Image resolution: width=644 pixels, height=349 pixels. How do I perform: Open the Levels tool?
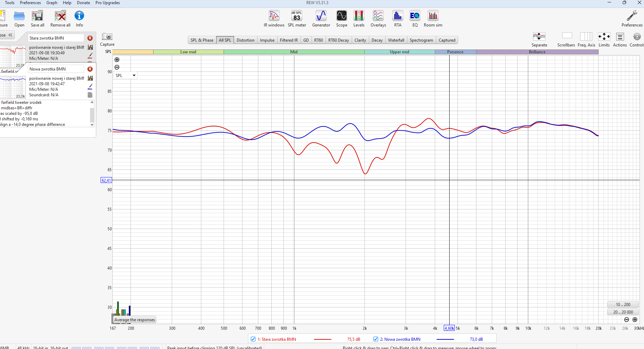click(359, 19)
